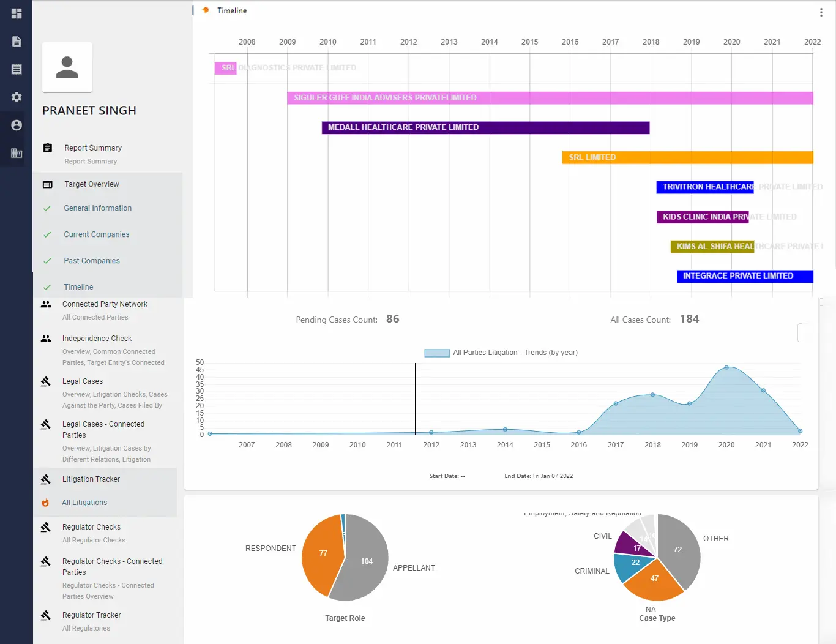This screenshot has height=644, width=836.
Task: Open the list report icon in left rail
Action: point(17,69)
